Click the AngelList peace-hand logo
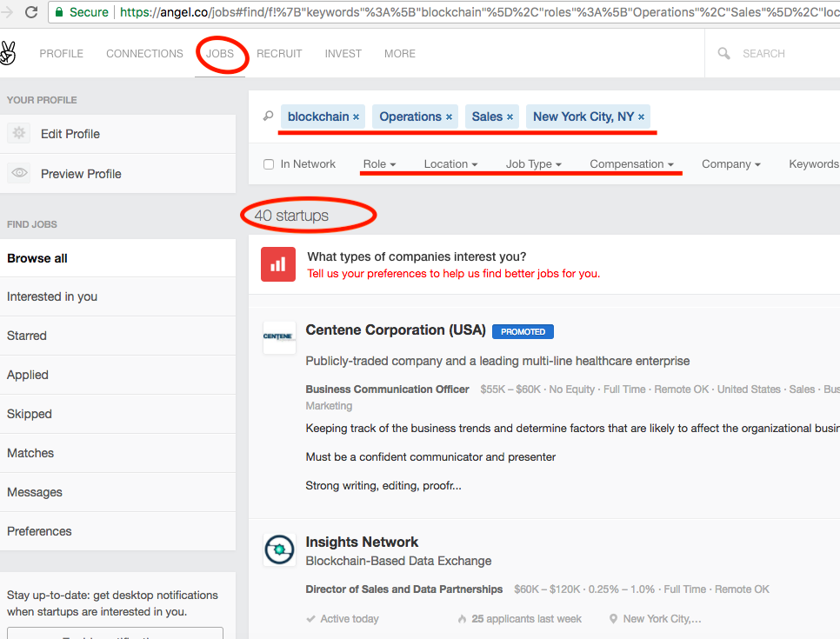Screen dimensions: 840x639 [x=8, y=54]
